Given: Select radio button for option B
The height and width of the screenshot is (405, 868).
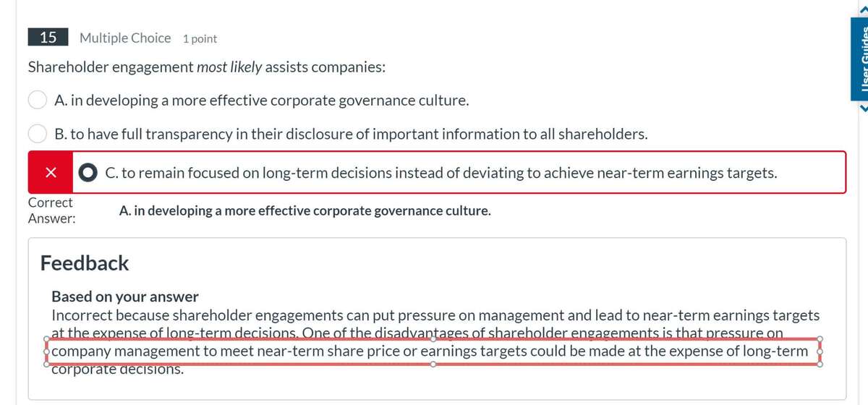Looking at the screenshot, I should (x=38, y=134).
